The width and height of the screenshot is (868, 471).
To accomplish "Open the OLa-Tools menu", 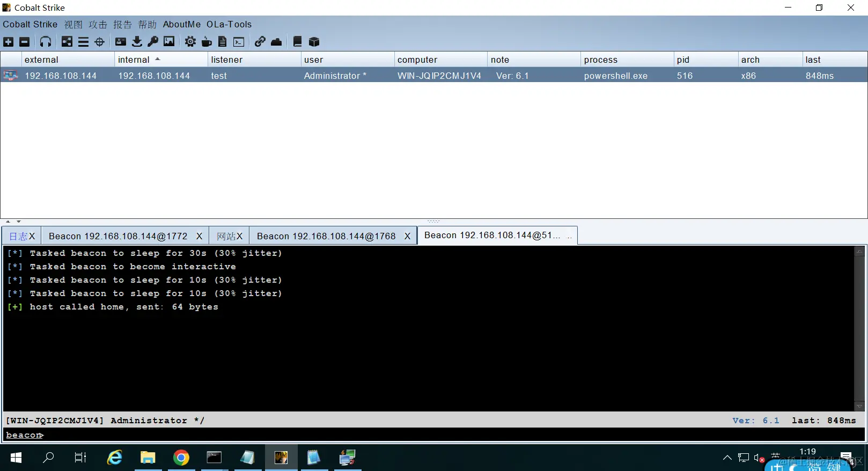I will click(229, 25).
